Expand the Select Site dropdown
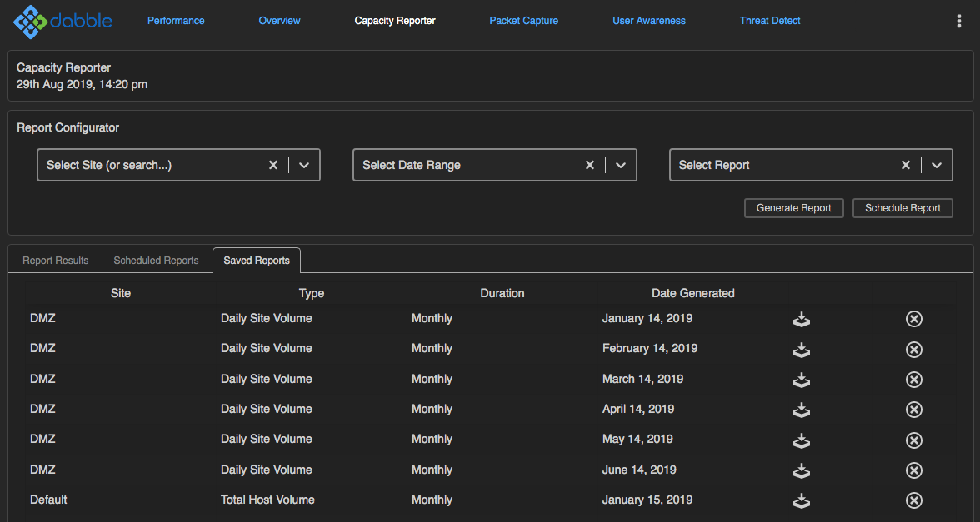This screenshot has width=980, height=522. point(304,165)
